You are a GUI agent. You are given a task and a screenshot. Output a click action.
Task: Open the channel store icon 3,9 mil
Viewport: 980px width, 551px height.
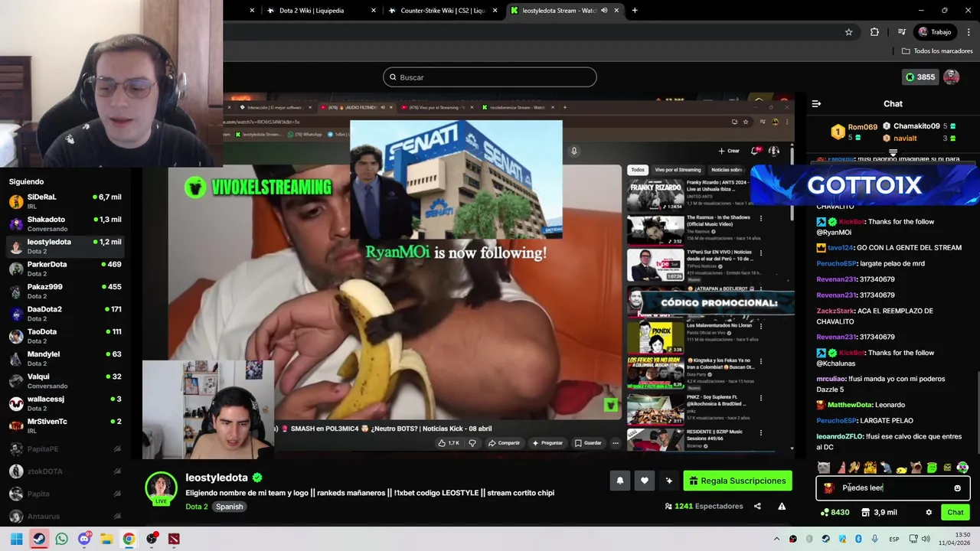coord(879,512)
